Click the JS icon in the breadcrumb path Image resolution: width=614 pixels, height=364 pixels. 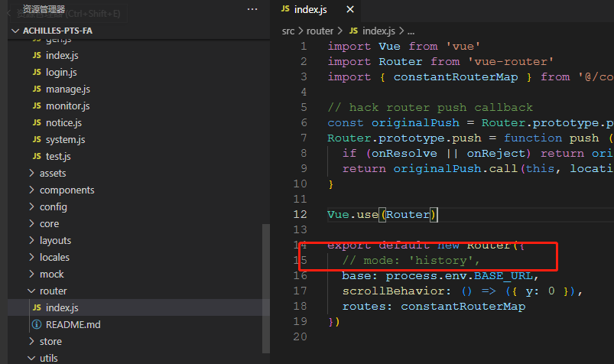[353, 31]
